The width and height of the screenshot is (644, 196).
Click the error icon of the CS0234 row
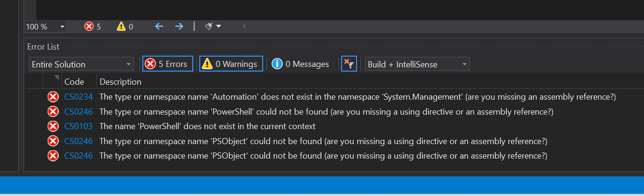(x=53, y=97)
